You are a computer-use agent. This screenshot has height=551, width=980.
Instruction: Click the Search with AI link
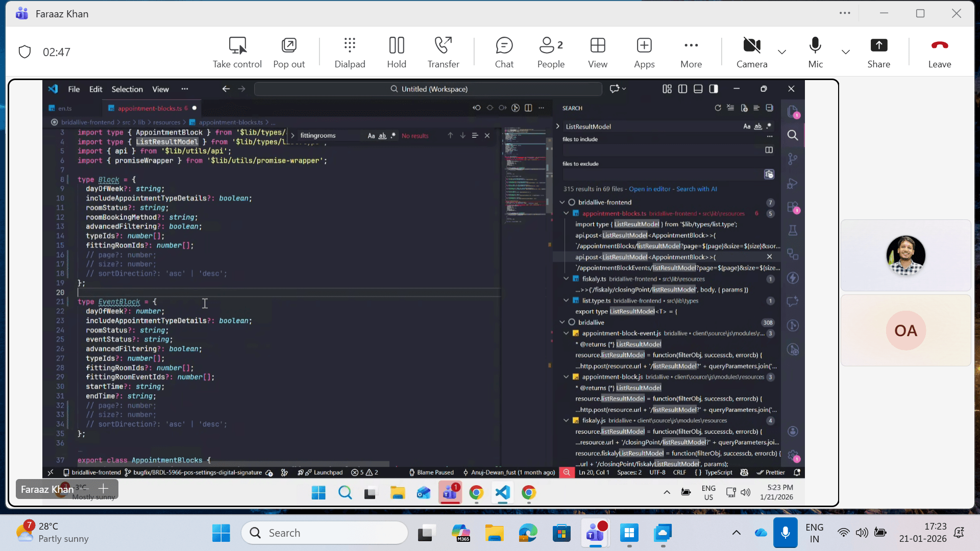click(x=696, y=189)
